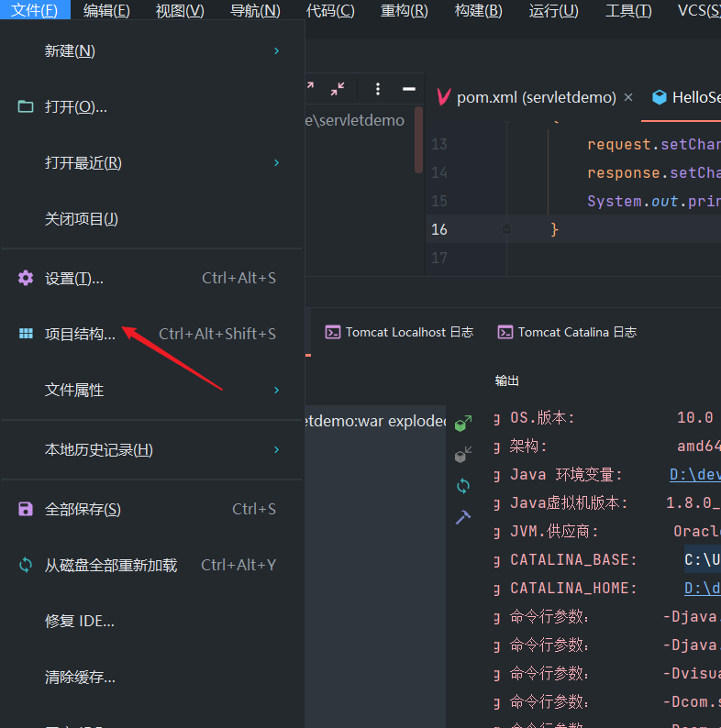The width and height of the screenshot is (721, 728).
Task: Expand the 本地历史记录(H) submenu
Action: (x=152, y=449)
